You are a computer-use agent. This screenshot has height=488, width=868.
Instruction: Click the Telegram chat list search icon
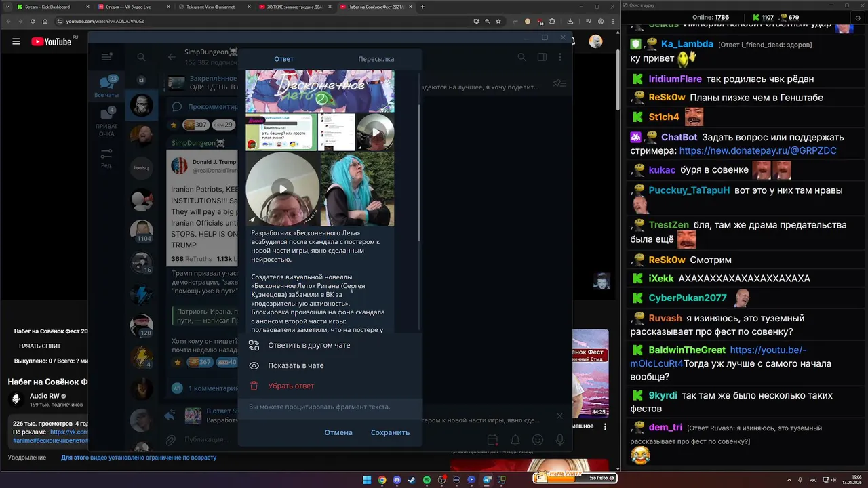141,57
